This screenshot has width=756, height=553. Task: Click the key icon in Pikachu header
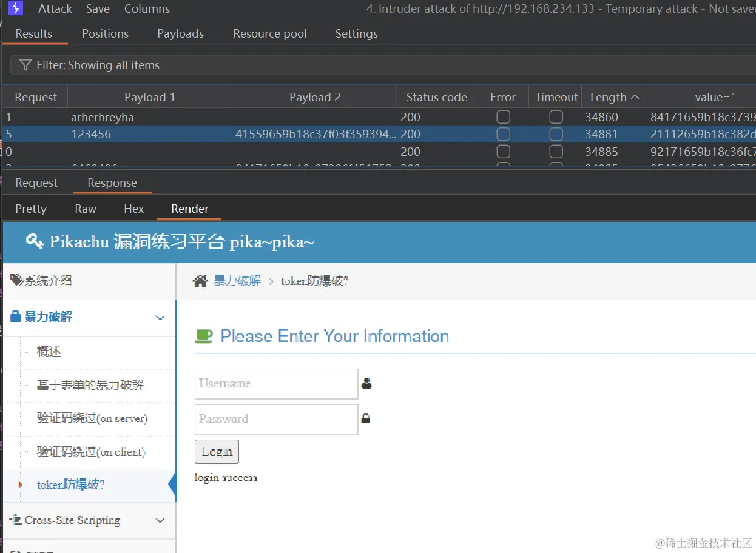point(35,241)
